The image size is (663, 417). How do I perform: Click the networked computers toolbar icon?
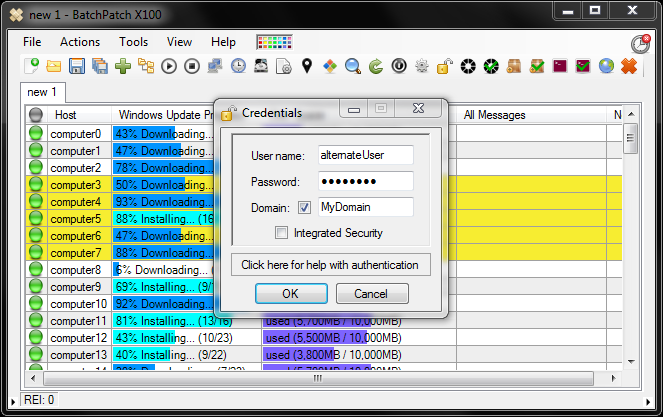215,66
